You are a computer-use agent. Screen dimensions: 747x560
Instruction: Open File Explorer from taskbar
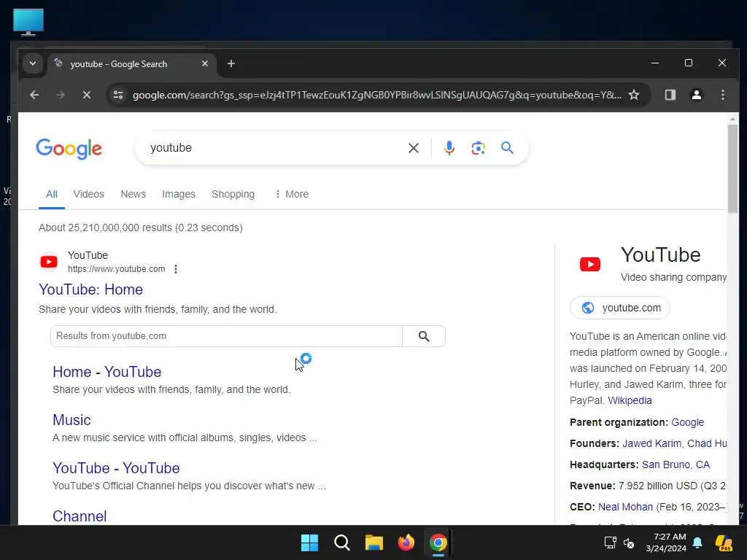pos(374,542)
